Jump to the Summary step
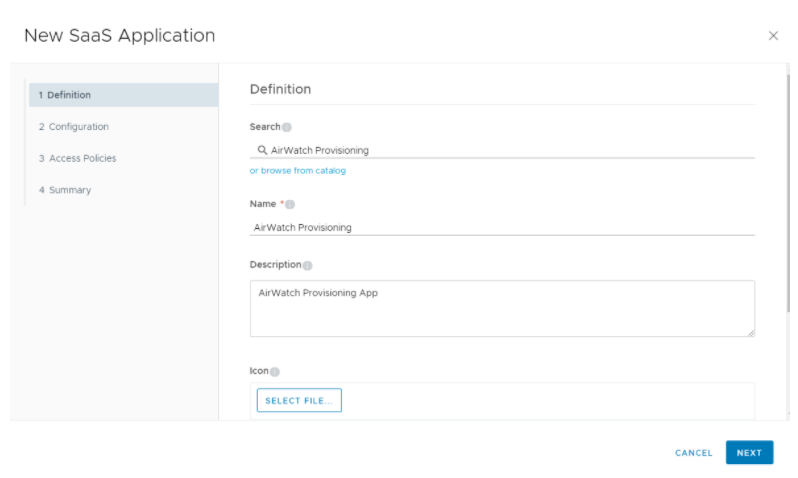Viewport: 798px width, 478px height. tap(65, 190)
